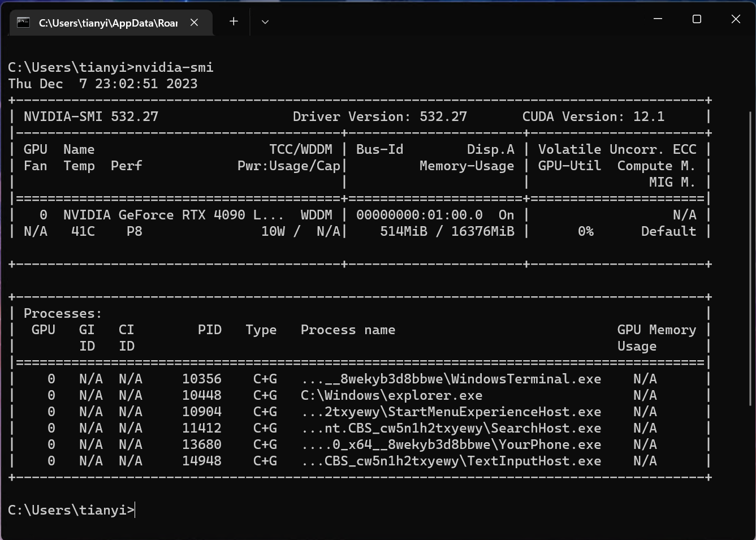This screenshot has height=540, width=756.
Task: Minimize the terminal window
Action: coord(658,19)
